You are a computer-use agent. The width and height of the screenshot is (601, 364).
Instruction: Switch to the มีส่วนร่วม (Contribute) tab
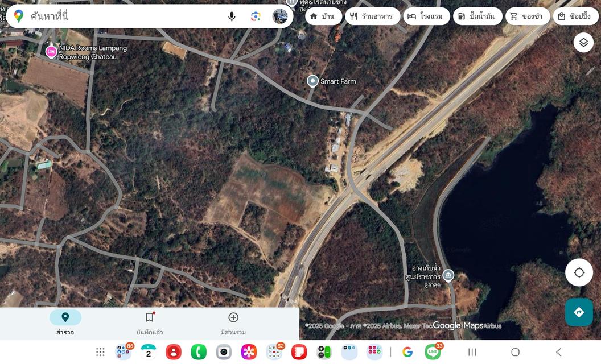click(x=233, y=322)
